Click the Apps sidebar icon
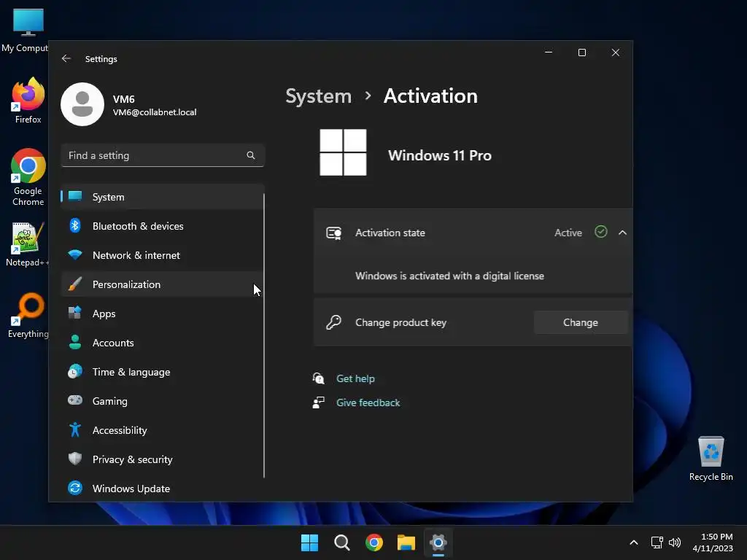The height and width of the screenshot is (560, 747). tap(75, 313)
